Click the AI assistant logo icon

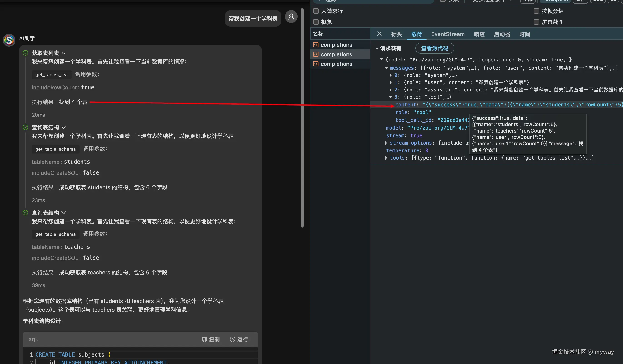tap(9, 40)
